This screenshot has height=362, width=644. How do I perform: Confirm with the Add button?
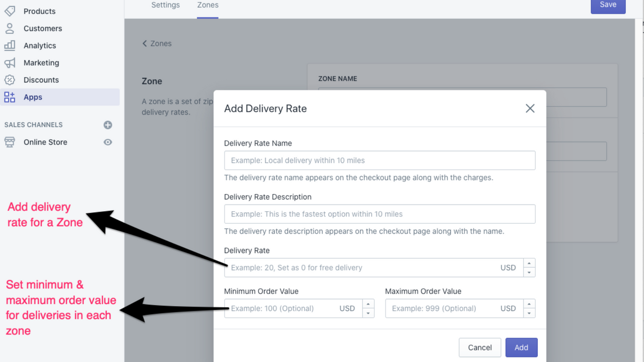click(x=521, y=347)
